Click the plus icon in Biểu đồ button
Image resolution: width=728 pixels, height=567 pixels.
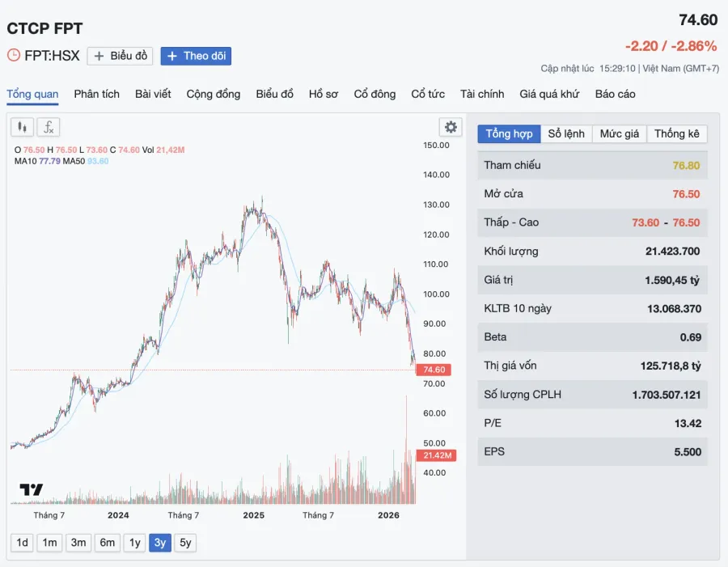click(99, 56)
